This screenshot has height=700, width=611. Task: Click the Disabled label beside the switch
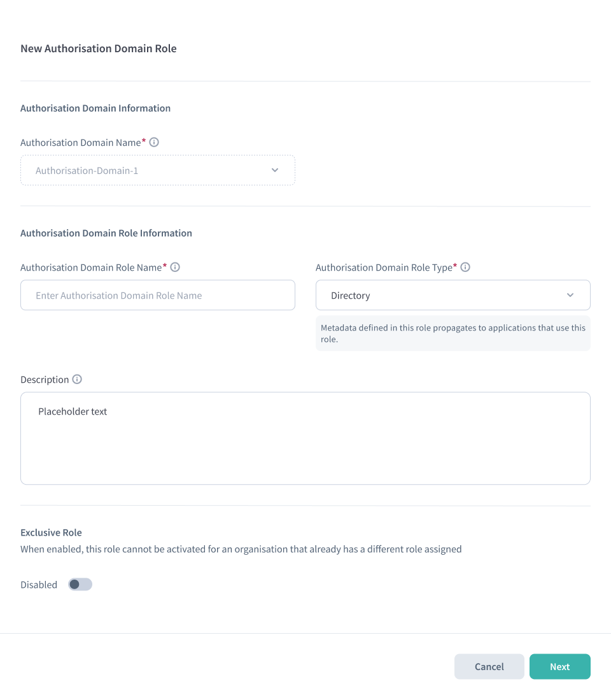39,585
